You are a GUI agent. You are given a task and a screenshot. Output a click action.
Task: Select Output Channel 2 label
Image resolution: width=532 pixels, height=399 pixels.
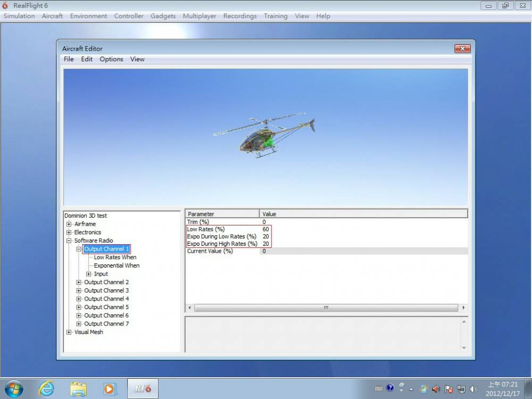tap(106, 282)
